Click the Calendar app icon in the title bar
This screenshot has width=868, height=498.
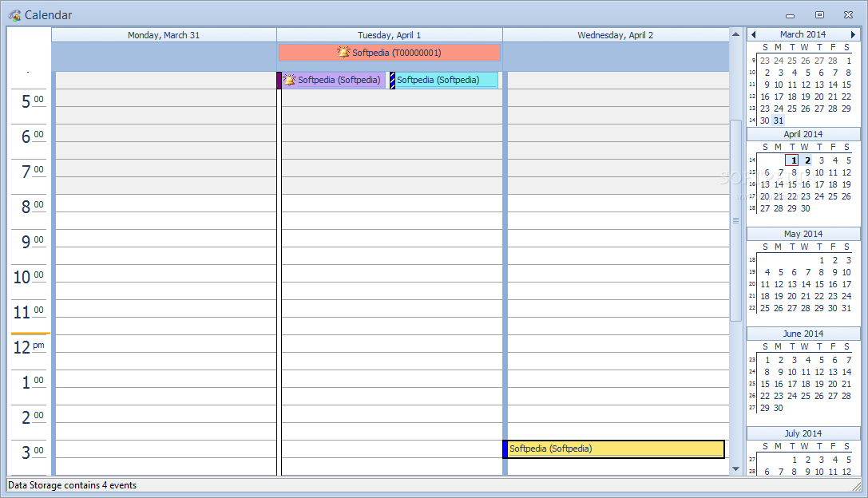tap(14, 15)
